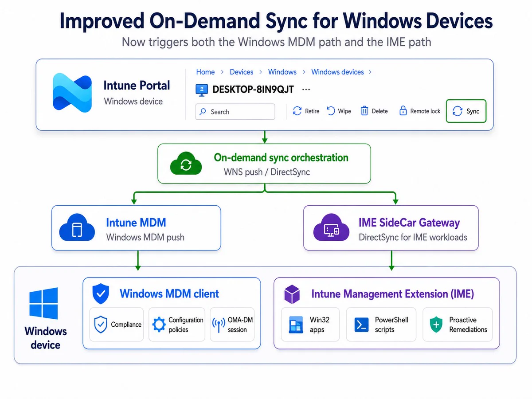Click the PowerShell scripts icon
This screenshot has width=532, height=399.
[362, 325]
